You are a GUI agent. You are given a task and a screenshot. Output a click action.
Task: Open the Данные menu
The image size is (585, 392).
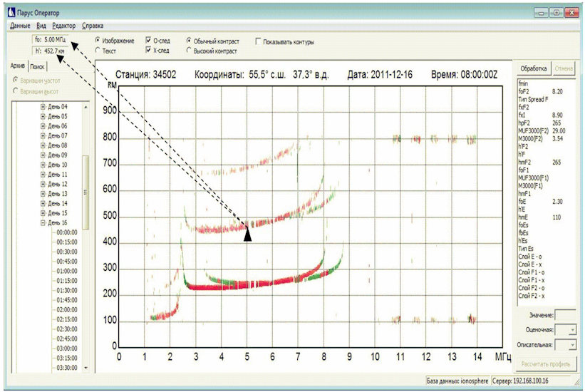[20, 26]
